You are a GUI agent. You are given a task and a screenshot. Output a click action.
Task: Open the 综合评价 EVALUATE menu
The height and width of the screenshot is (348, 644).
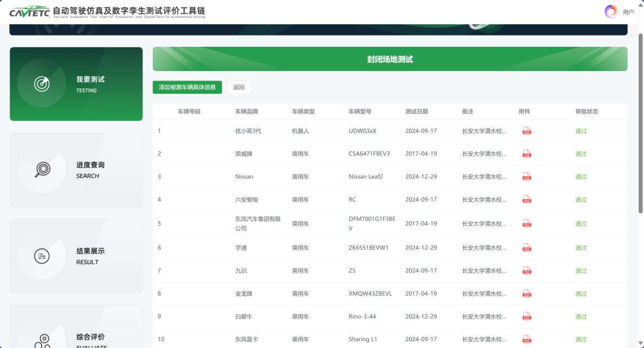pos(76,327)
